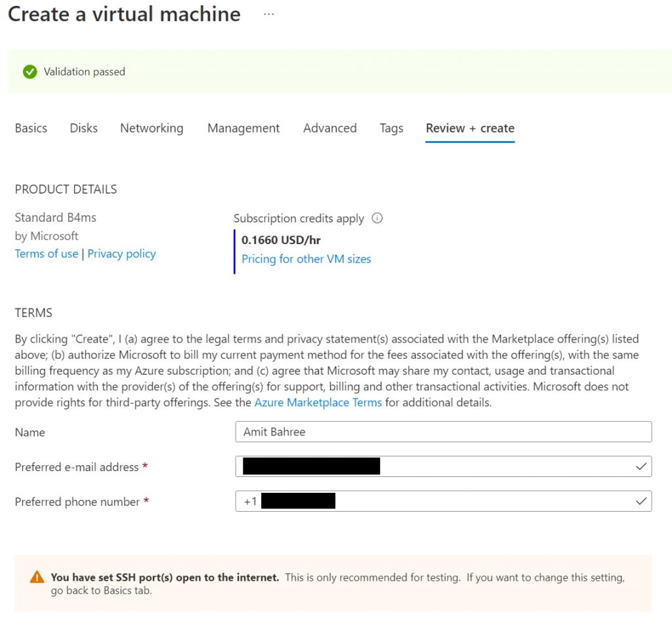Click the checkmark in the phone number field

640,501
